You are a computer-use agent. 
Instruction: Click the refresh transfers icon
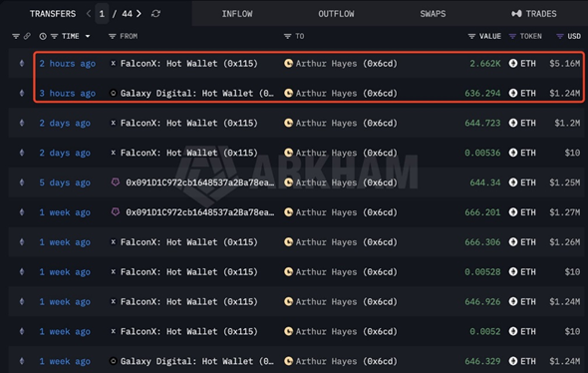(156, 14)
